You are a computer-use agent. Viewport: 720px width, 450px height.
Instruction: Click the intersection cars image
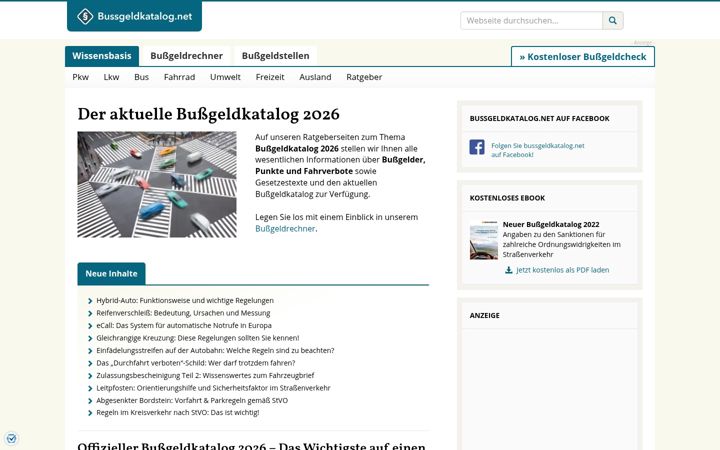tap(157, 185)
